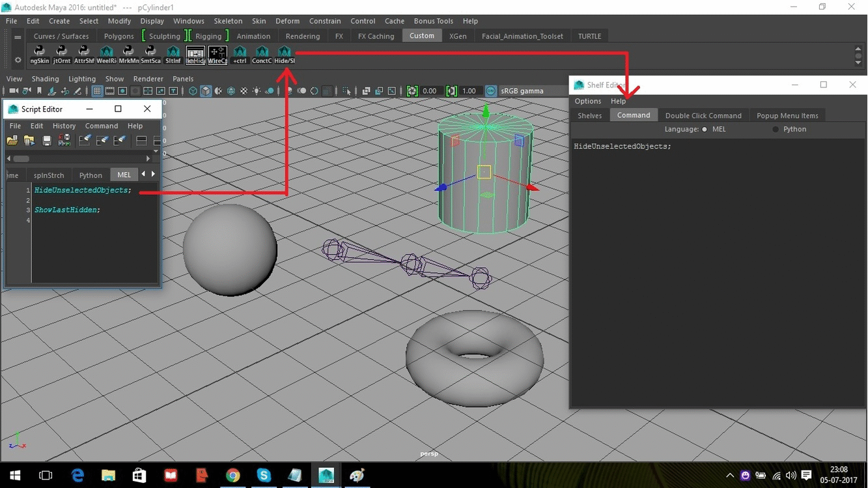
Task: Expand the Panels menu of the viewport
Action: click(x=182, y=78)
